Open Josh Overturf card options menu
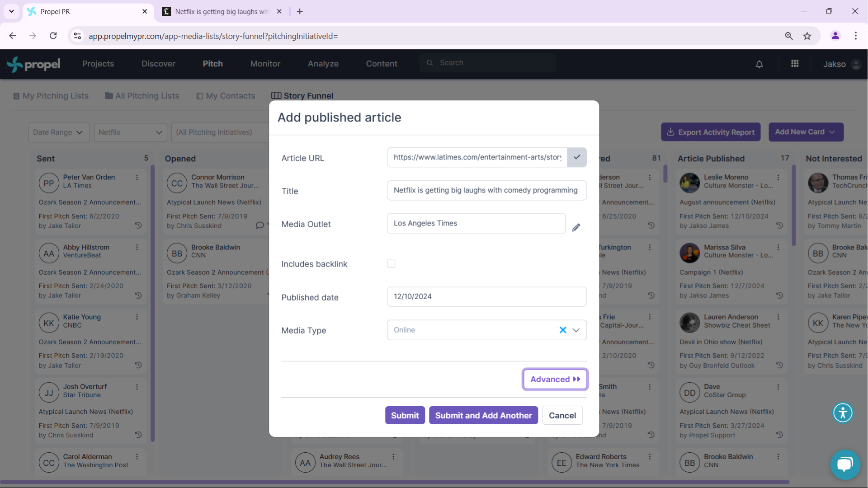This screenshot has width=868, height=488. pyautogui.click(x=137, y=387)
